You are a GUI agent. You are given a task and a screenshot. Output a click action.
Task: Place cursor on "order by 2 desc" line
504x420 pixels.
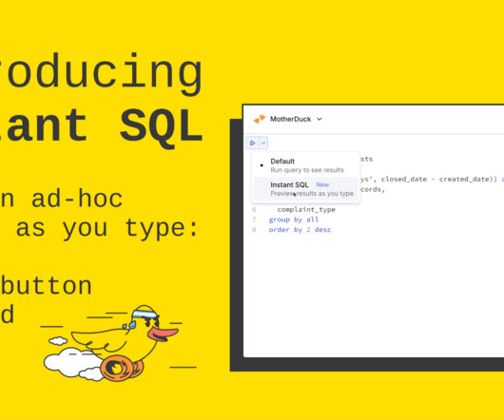(x=300, y=230)
